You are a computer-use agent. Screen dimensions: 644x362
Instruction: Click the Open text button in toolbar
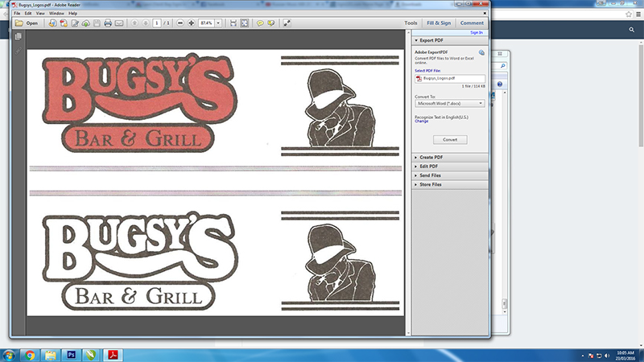31,23
